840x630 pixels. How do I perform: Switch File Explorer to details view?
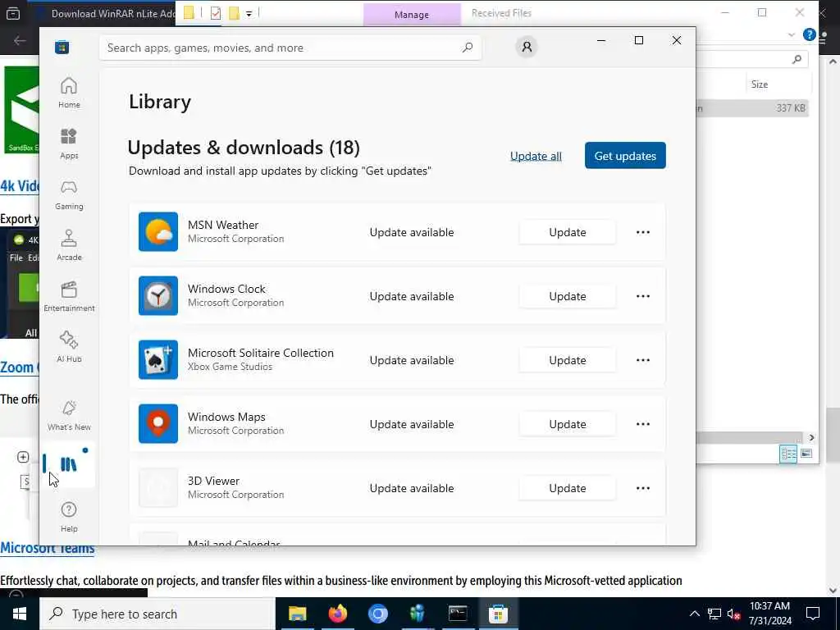[x=788, y=454]
